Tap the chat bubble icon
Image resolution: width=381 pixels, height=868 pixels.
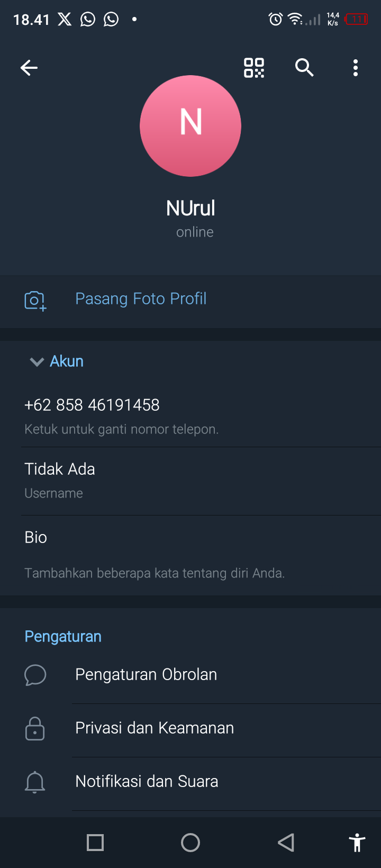[x=35, y=675]
